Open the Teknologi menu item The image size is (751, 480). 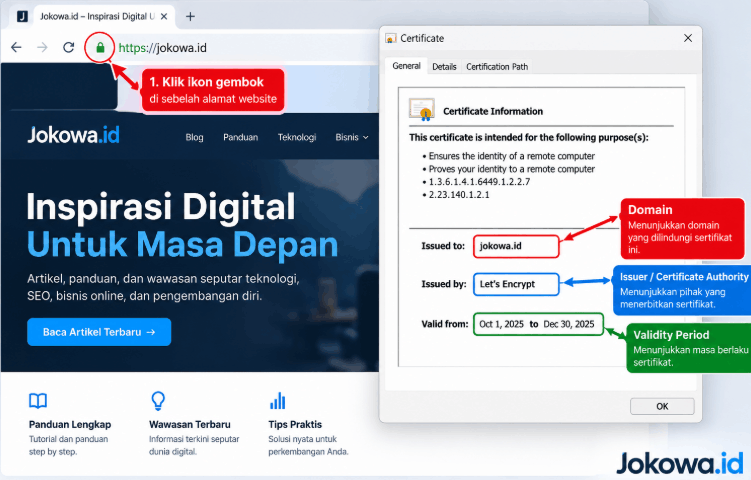(x=297, y=137)
